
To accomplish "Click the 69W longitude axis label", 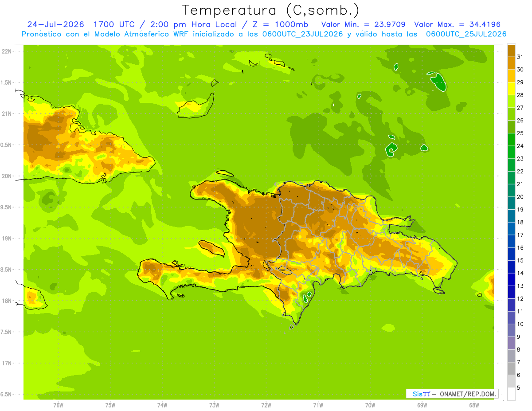I will [x=422, y=405].
